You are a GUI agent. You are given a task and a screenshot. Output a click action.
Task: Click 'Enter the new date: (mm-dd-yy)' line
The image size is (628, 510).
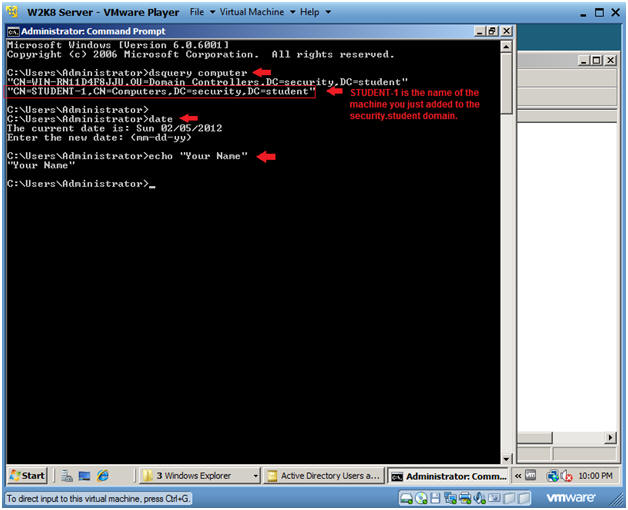(x=99, y=137)
